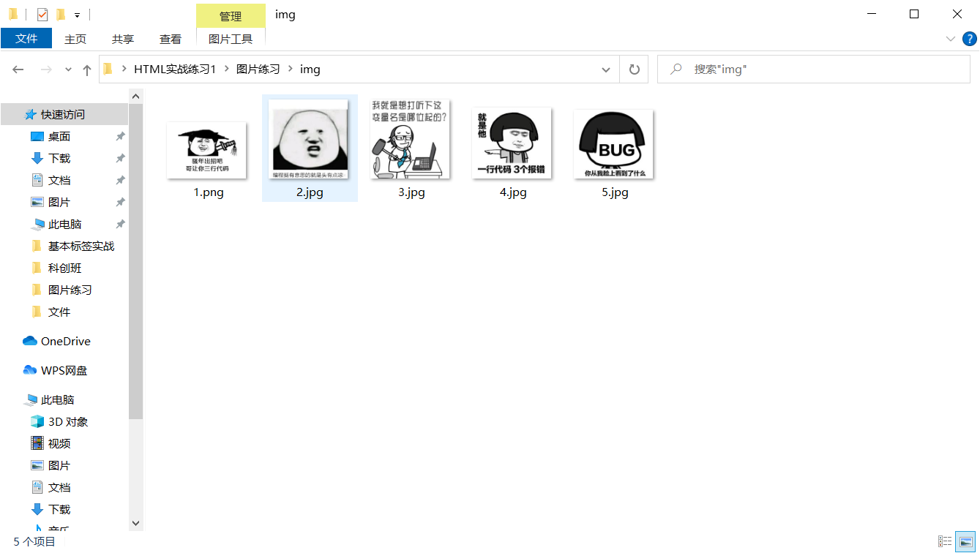980x553 pixels.
Task: Click the folder icon in title bar
Action: tap(13, 15)
